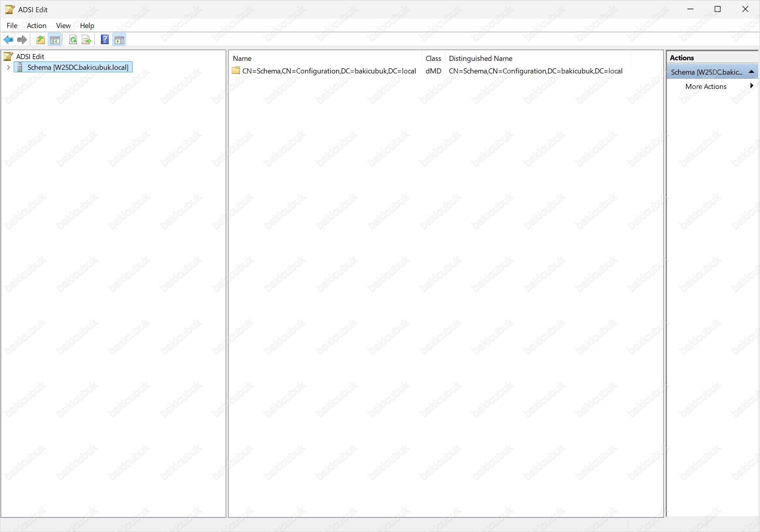Click More Actions in Actions pane

pyautogui.click(x=706, y=86)
